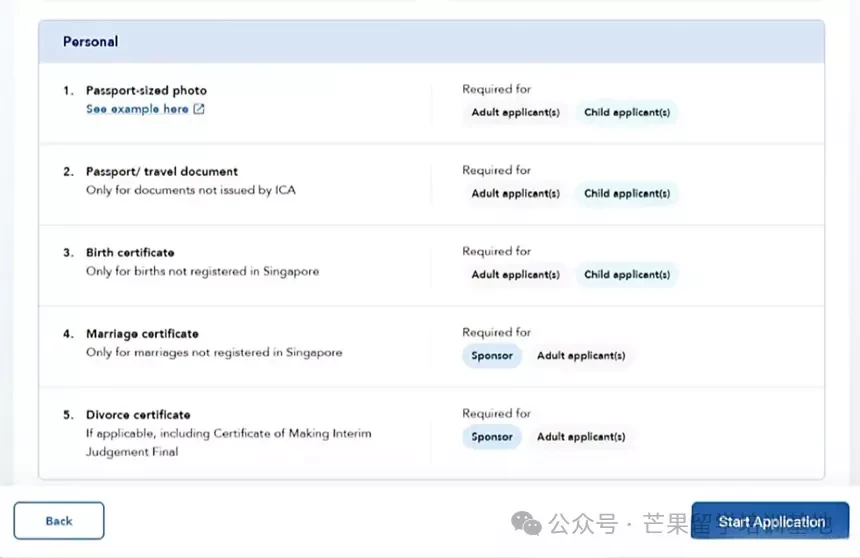
Task: Select Adult applicant(s) tag for Birth certificate
Action: tap(516, 275)
